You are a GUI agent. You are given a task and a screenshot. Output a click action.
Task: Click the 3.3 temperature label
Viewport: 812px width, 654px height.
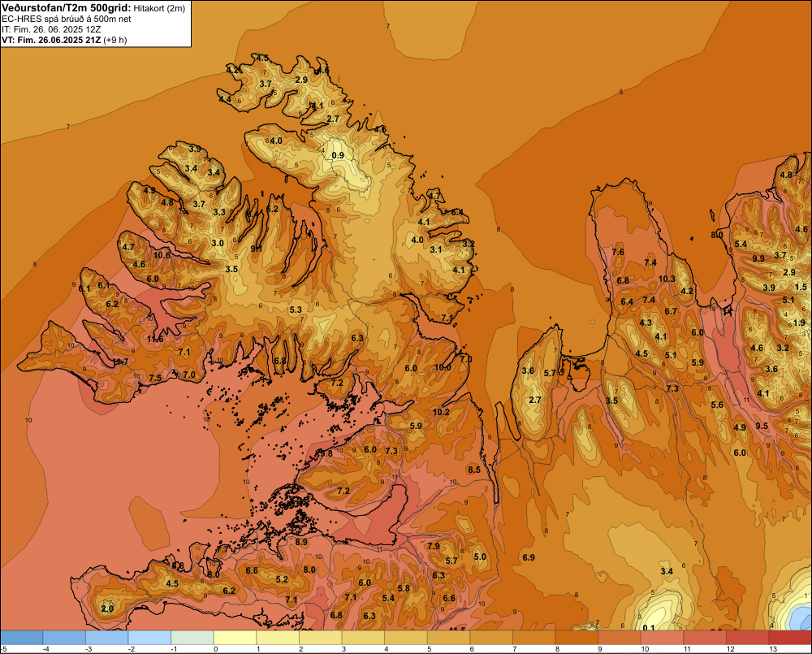point(219,212)
